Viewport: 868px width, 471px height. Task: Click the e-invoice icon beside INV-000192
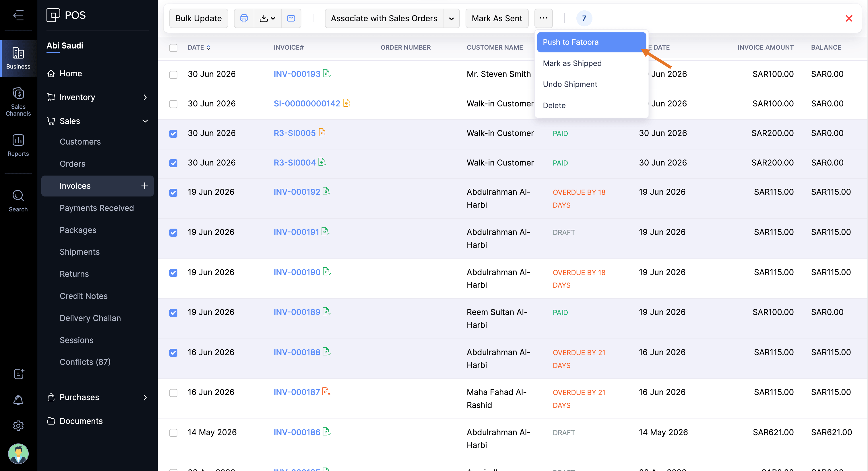click(x=327, y=191)
